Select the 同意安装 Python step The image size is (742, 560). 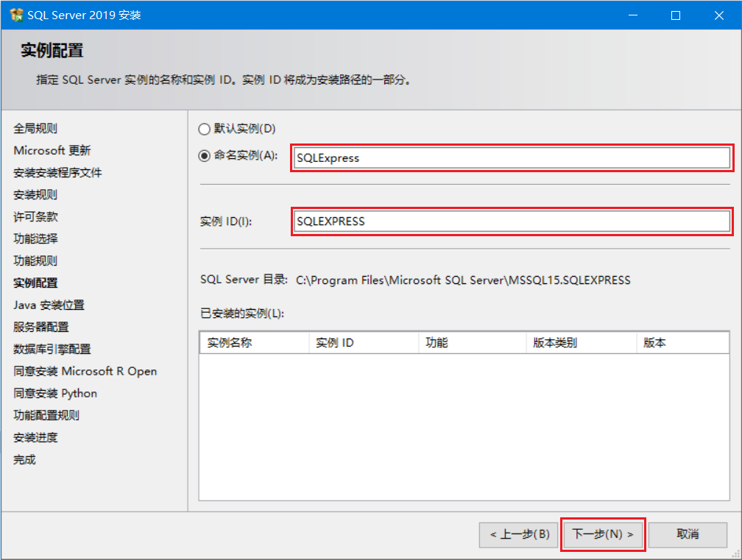click(55, 394)
